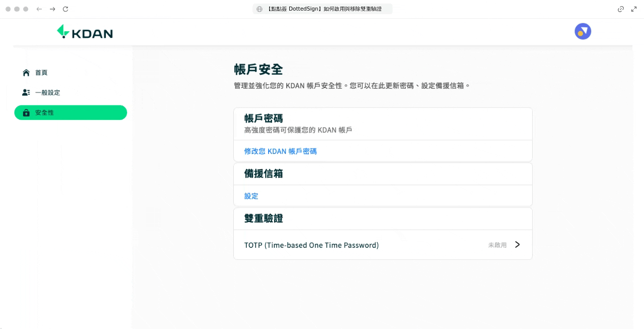Screen dimensions: 644x329
Task: Click the KDAN logo
Action: pos(85,32)
